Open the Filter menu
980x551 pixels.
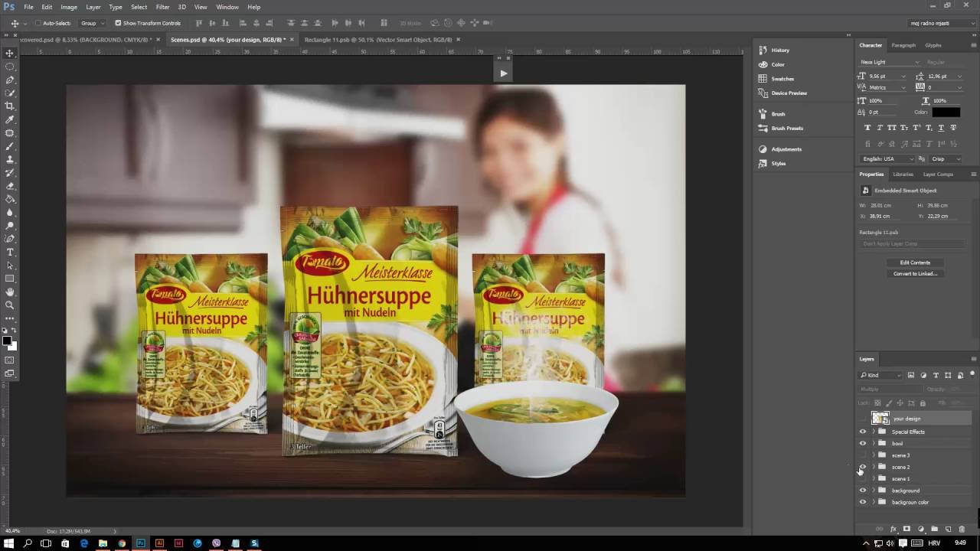pyautogui.click(x=162, y=7)
